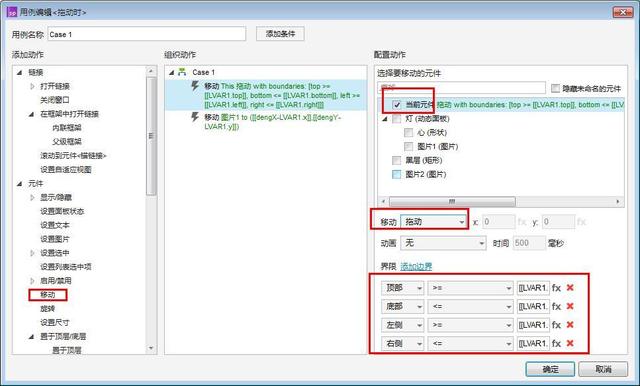Image resolution: width=640 pixels, height=386 pixels.
Task: Select 移动 This 拖动 with boundaries row
Action: point(266,95)
